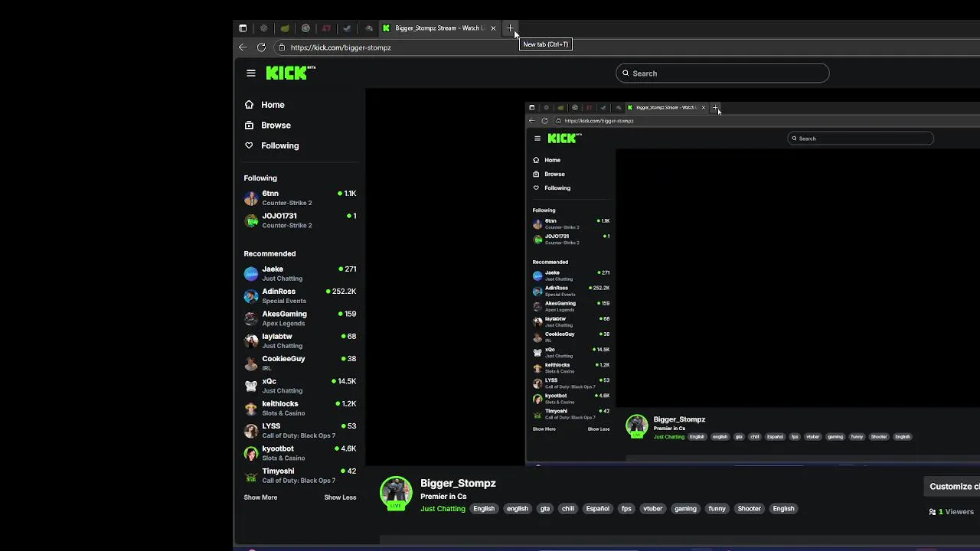This screenshot has width=980, height=551.
Task: Select the gta stream tag
Action: coord(545,509)
